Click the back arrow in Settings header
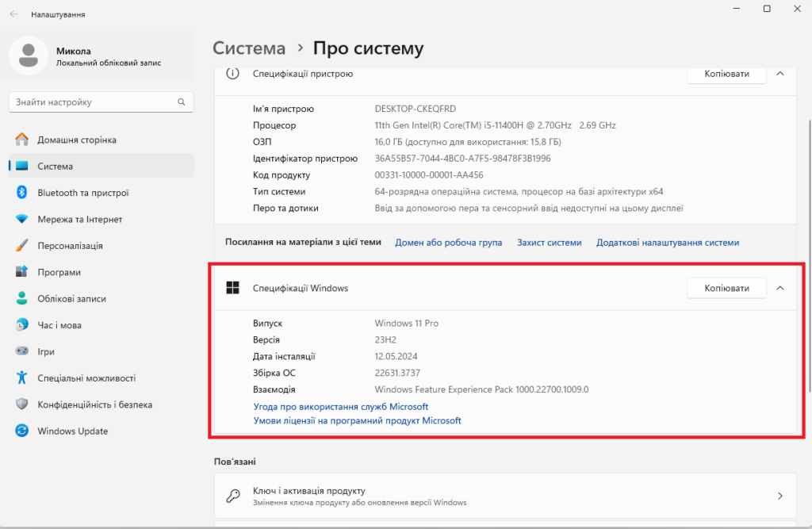 [13, 14]
